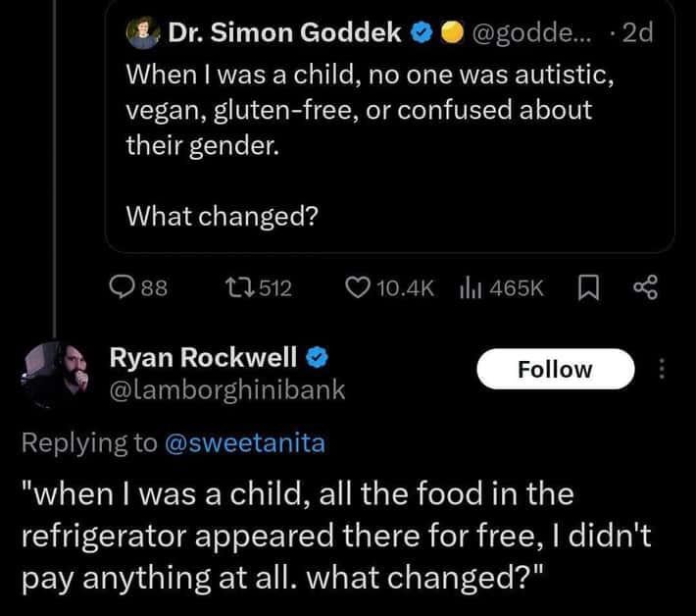Follow Ryan Rockwell
The height and width of the screenshot is (616, 696).
pos(555,370)
